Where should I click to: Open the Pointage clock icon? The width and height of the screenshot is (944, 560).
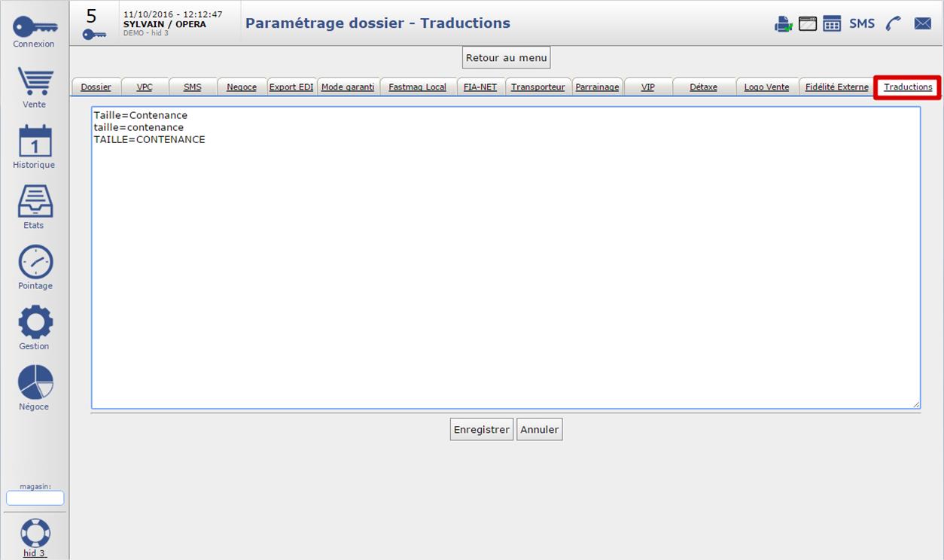tap(35, 262)
